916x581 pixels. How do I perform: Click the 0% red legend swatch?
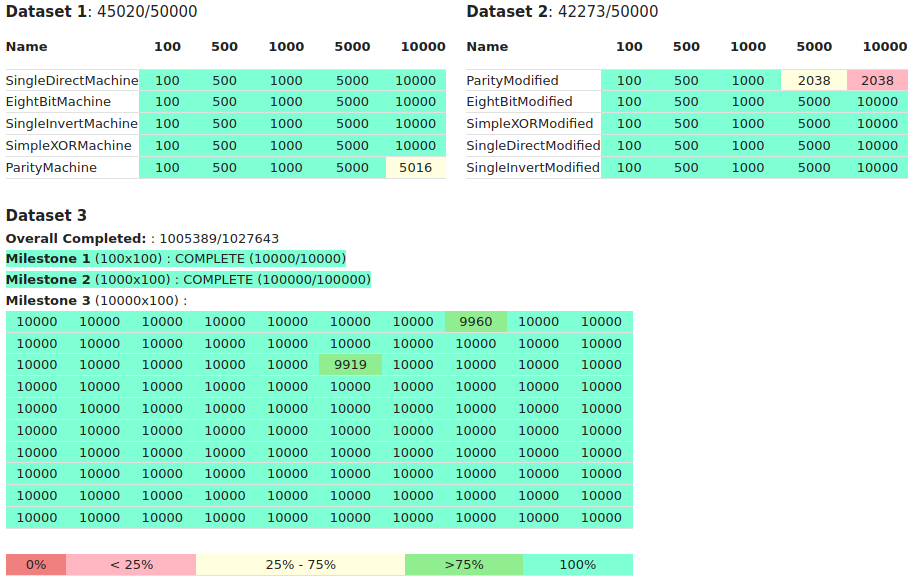pos(36,565)
